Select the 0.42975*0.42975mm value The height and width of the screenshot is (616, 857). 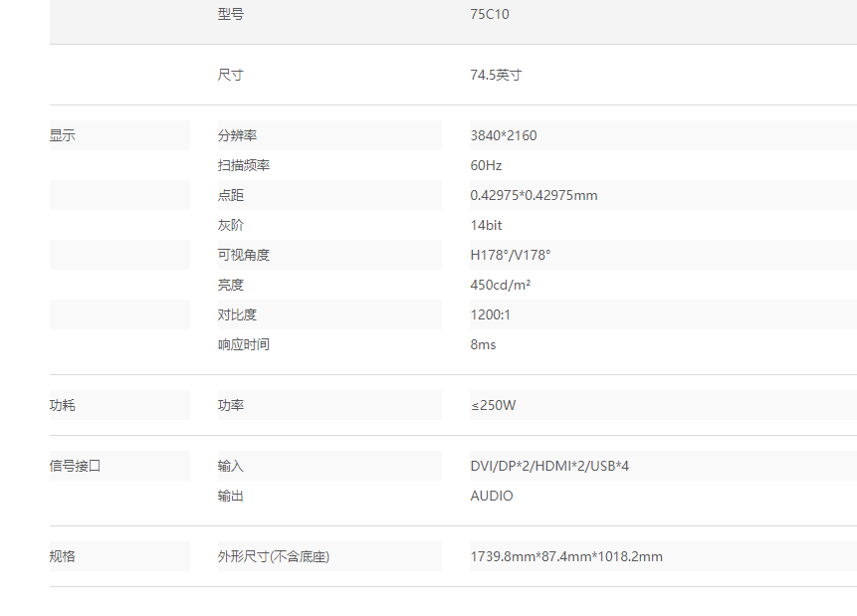pyautogui.click(x=534, y=195)
